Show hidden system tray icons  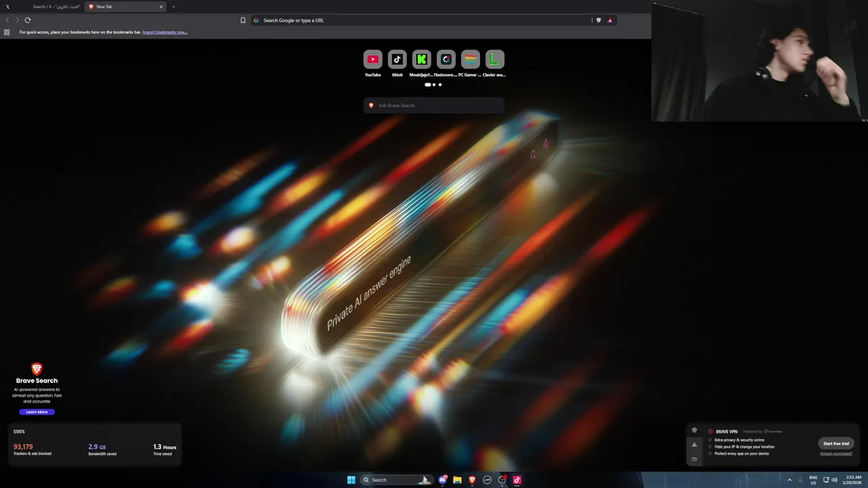[789, 480]
